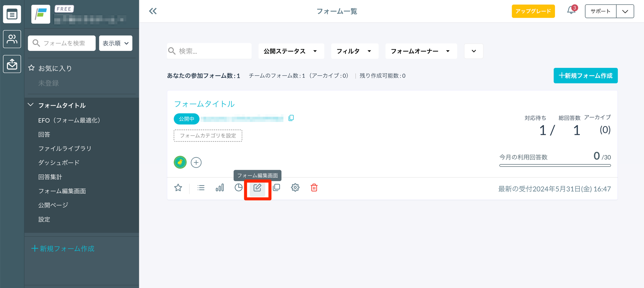Click sidebar 新規フォーム作成 link
644x288 pixels.
63,249
